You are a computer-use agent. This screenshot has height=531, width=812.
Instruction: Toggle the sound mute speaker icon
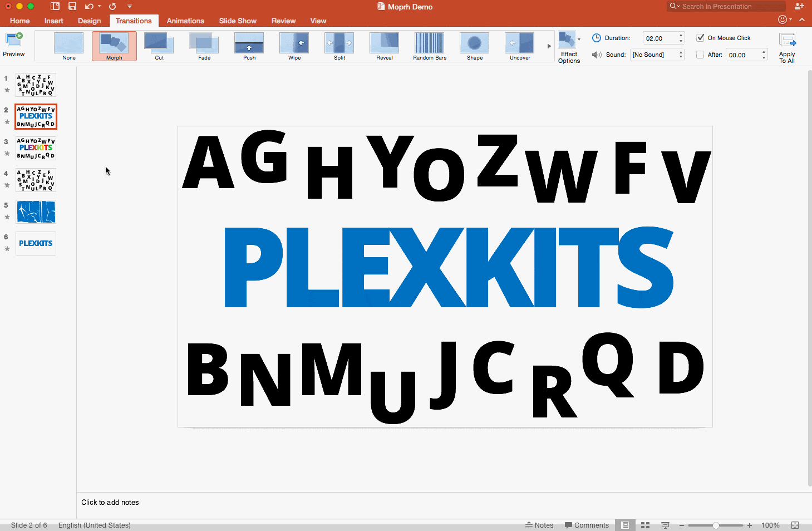[x=596, y=55]
